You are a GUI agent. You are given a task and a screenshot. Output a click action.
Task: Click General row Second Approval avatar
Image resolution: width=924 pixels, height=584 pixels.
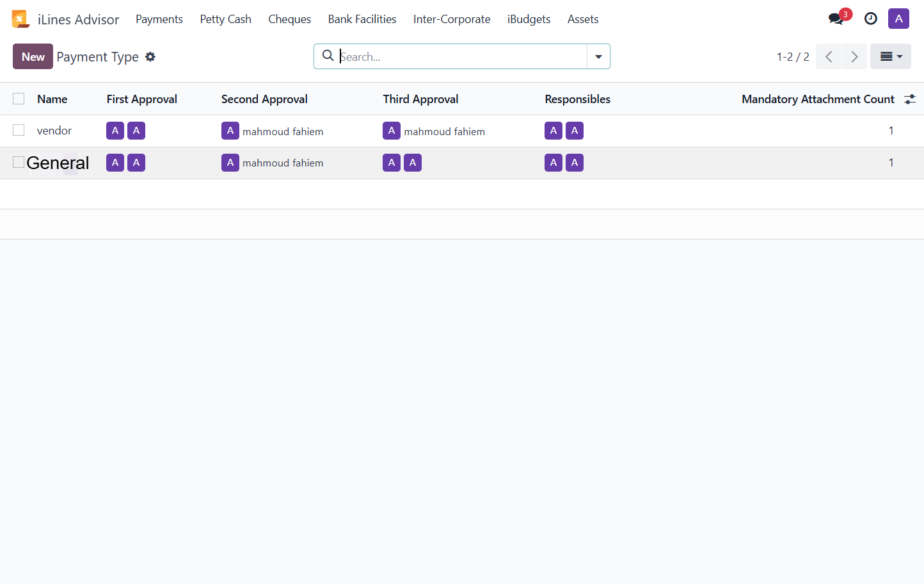click(x=230, y=163)
